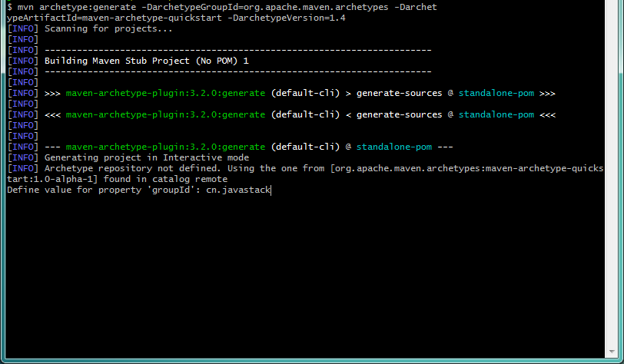Click 'Generating project in Interactive mode' text
Image resolution: width=624 pixels, height=364 pixels.
147,157
